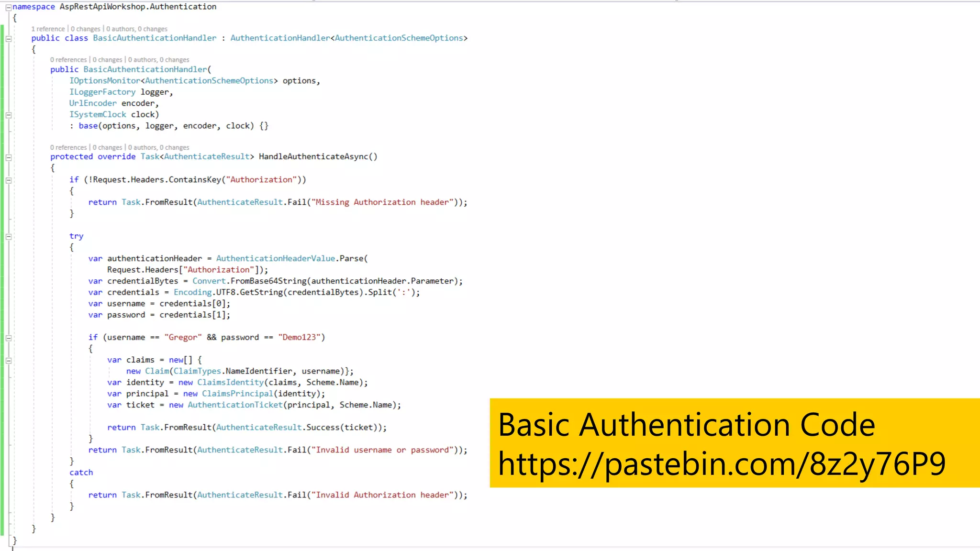Click the 'try' keyword
This screenshot has height=551, width=980.
click(76, 236)
